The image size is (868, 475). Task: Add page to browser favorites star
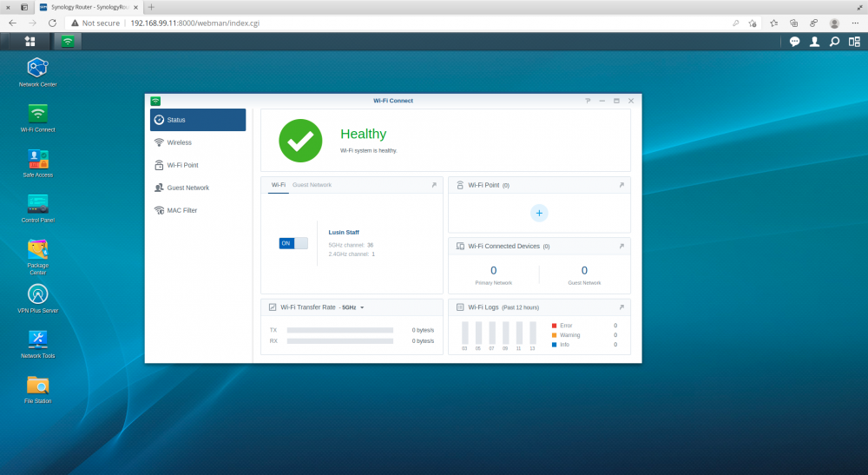click(753, 23)
